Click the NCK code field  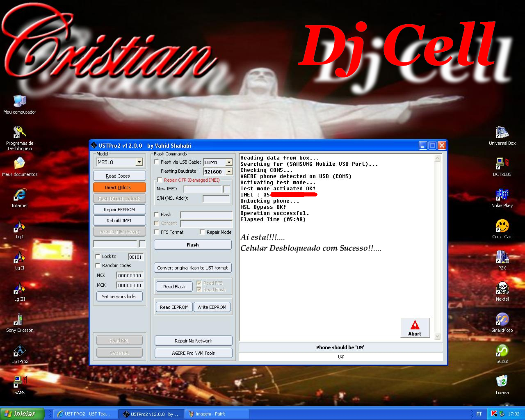(x=130, y=276)
